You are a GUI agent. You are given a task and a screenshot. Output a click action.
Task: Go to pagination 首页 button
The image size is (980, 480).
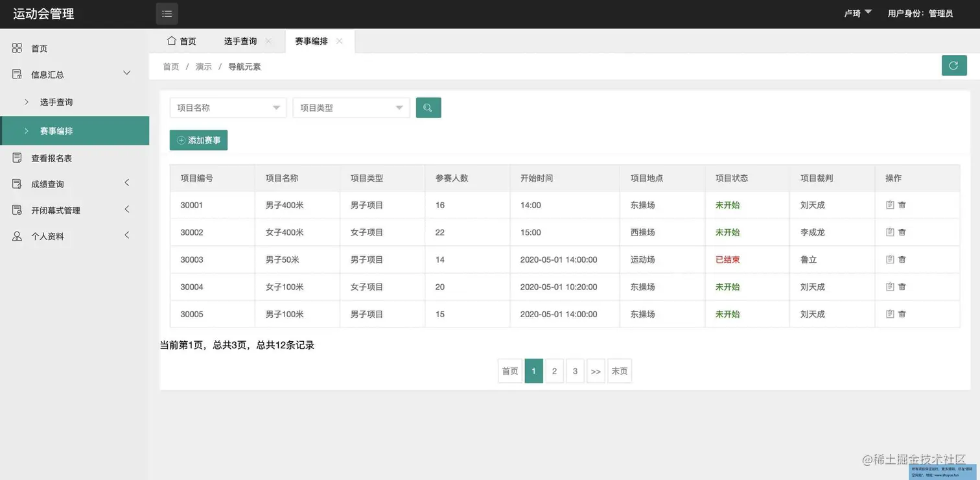point(510,371)
